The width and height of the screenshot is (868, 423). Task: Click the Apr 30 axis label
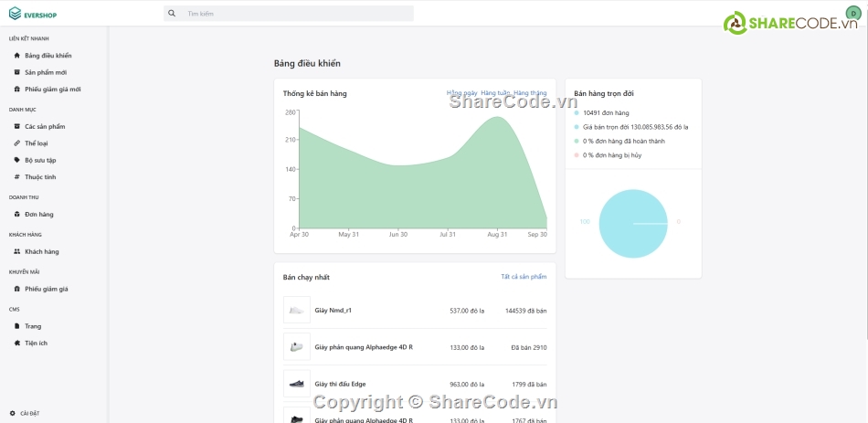tap(299, 235)
